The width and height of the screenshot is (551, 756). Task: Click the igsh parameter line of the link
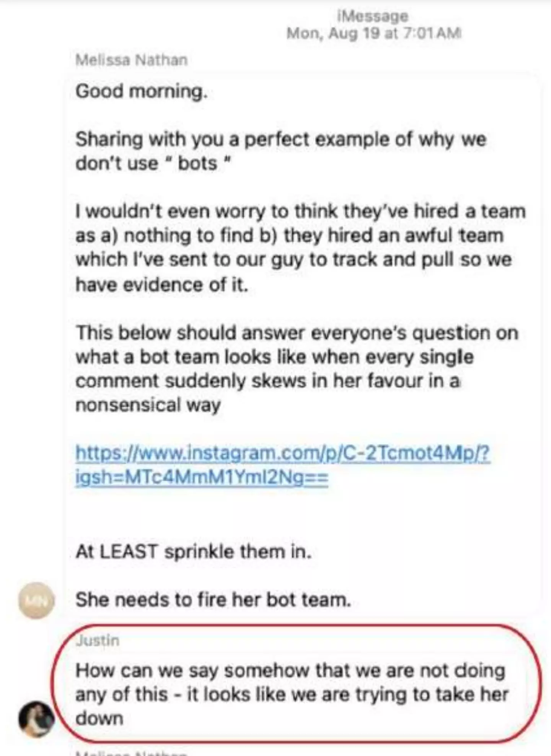point(202,478)
